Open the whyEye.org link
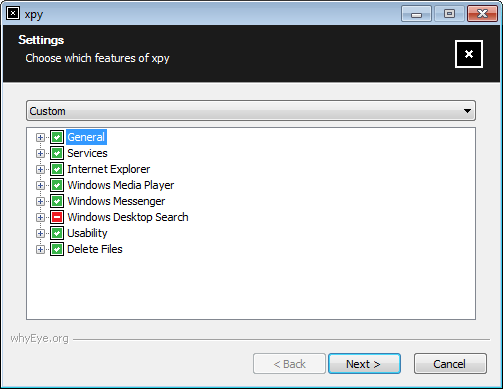Screen dimensions: 503x389 click(x=39, y=338)
